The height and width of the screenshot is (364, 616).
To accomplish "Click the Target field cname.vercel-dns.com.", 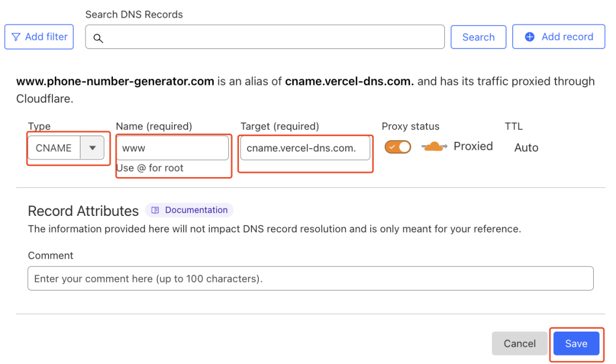I will [305, 148].
